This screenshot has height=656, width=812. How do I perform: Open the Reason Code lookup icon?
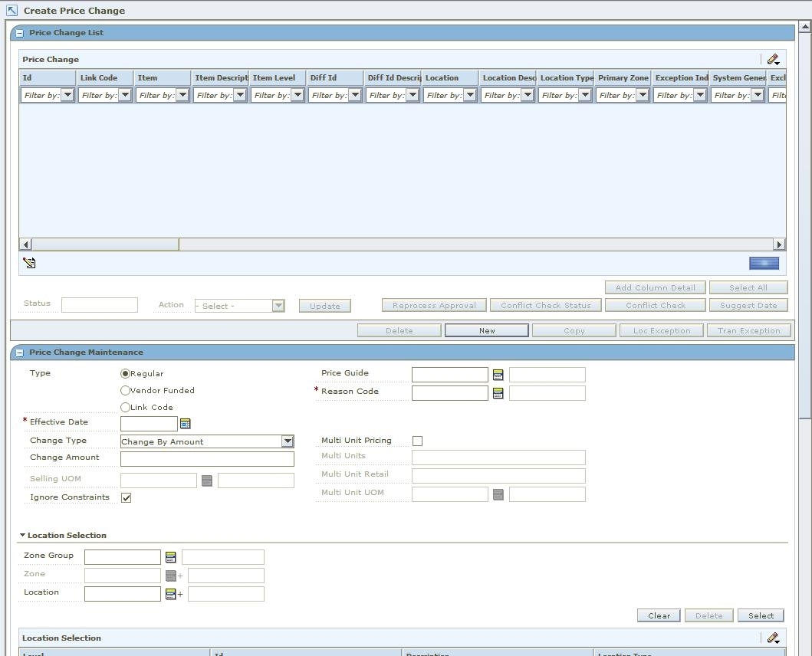pos(498,393)
